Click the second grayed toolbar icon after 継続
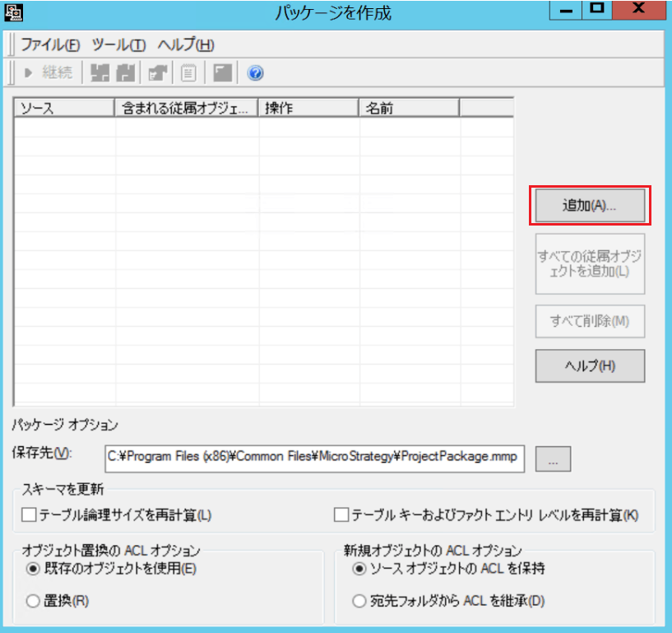Image resolution: width=672 pixels, height=633 pixels. click(126, 72)
